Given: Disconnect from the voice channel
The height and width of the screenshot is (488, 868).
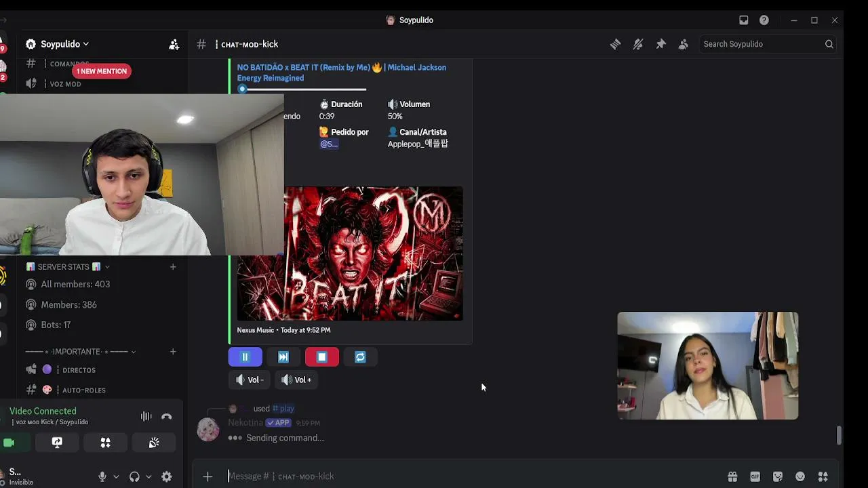Looking at the screenshot, I should 167,417.
